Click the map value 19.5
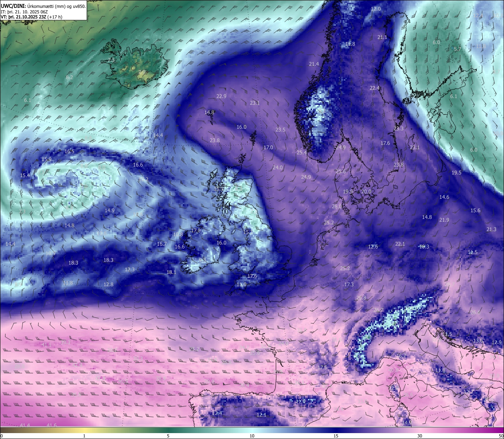The width and height of the screenshot is (504, 439). tap(456, 173)
